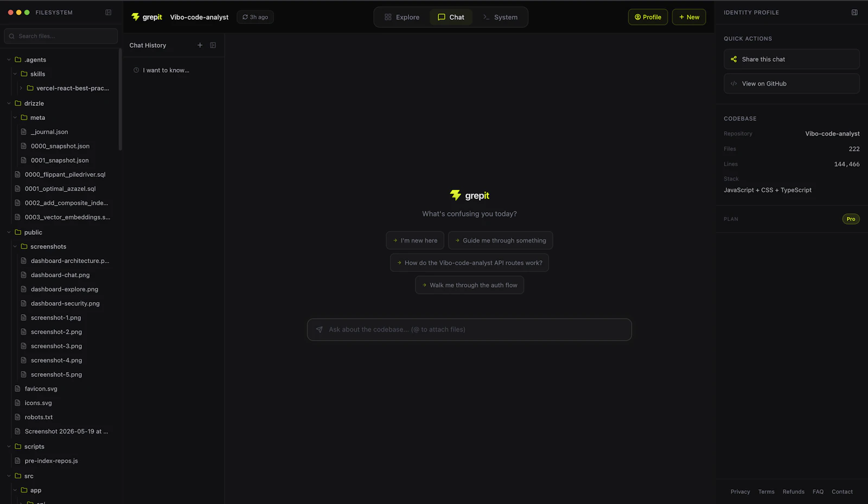Open the Privacy link

click(740, 492)
